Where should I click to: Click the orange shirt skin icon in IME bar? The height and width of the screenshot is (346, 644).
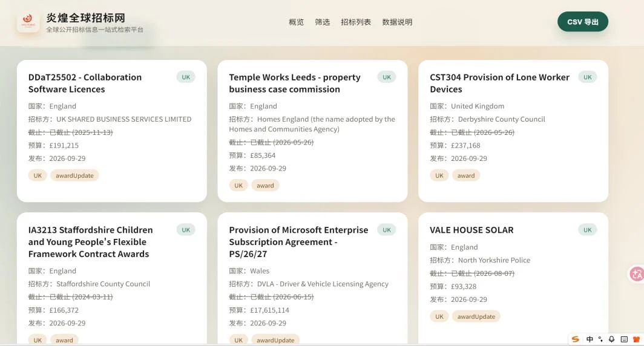click(636, 339)
